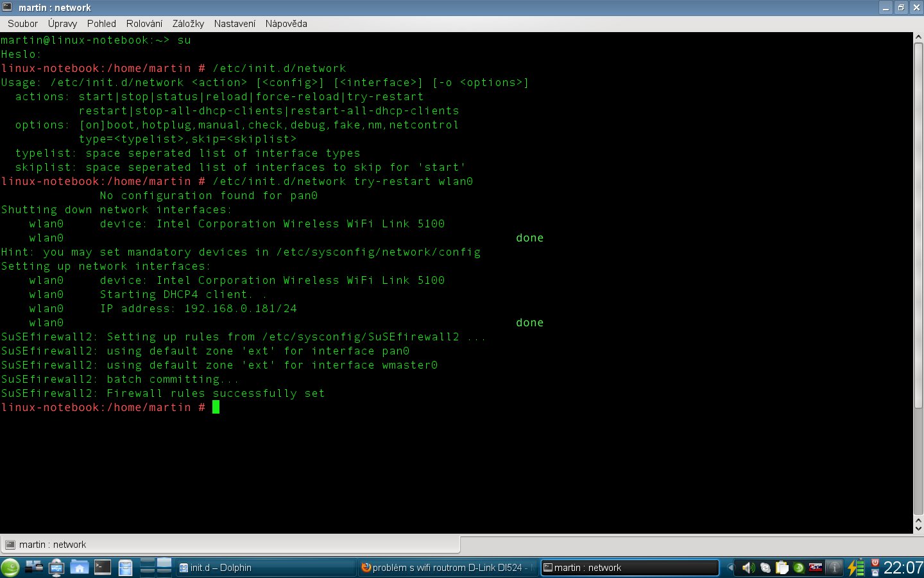Image resolution: width=924 pixels, height=578 pixels.
Task: Open the Záložky menu
Action: (x=188, y=24)
